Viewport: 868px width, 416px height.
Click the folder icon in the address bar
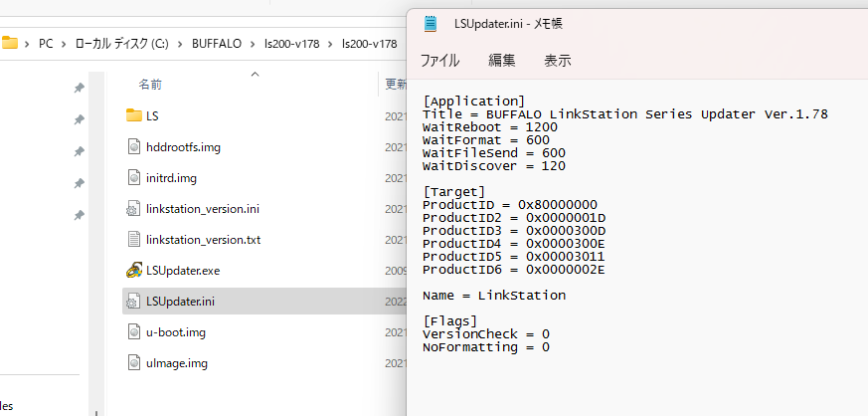10,43
